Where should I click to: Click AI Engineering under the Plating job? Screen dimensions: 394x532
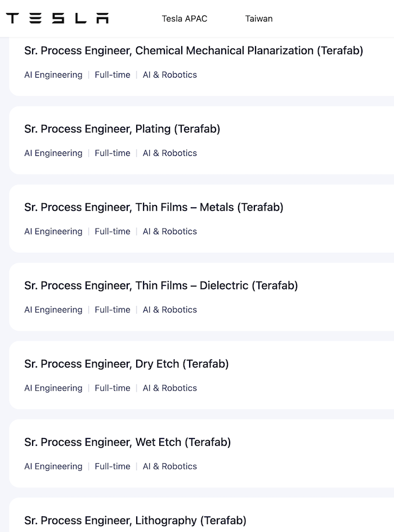click(x=53, y=153)
